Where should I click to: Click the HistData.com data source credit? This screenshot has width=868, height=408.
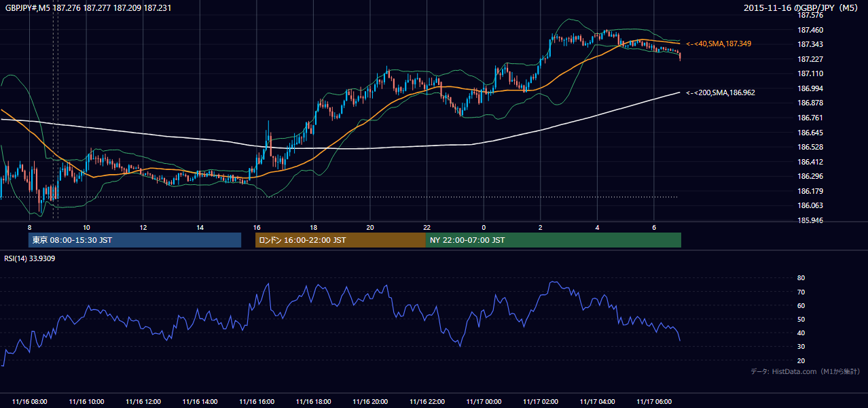tap(806, 371)
